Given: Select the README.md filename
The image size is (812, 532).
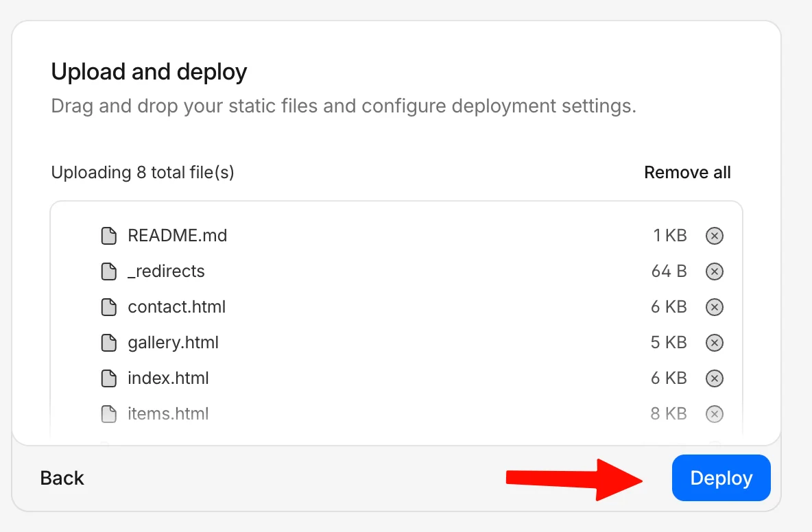Looking at the screenshot, I should click(177, 235).
